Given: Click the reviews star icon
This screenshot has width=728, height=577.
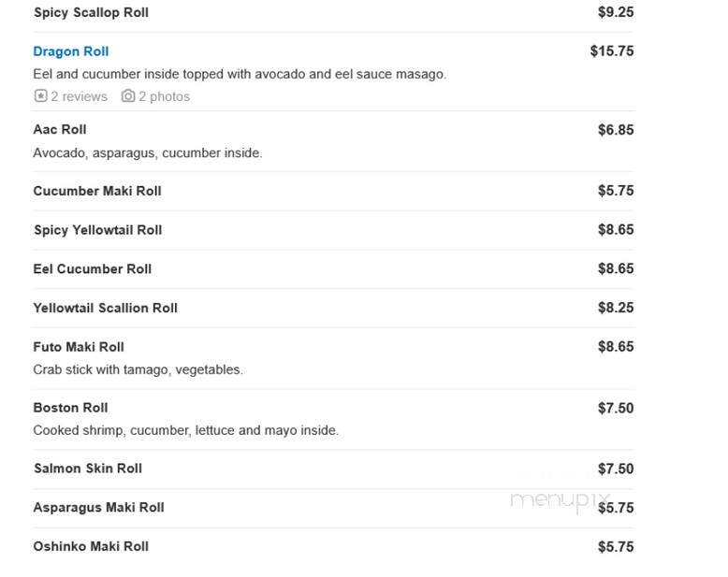Looking at the screenshot, I should pyautogui.click(x=41, y=96).
